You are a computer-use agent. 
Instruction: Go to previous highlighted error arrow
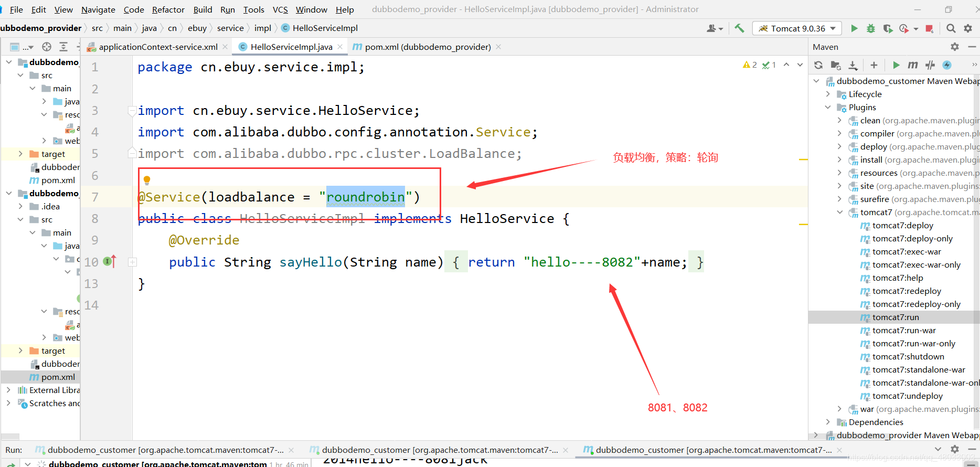(786, 65)
